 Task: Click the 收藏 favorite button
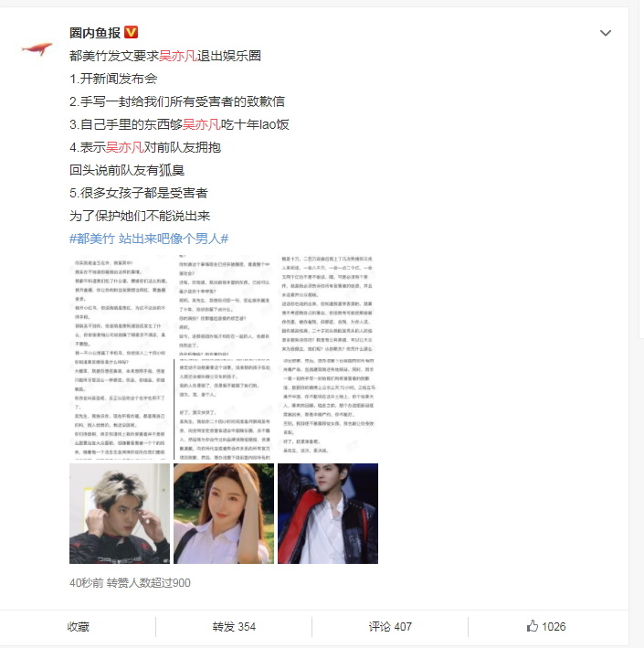tap(78, 626)
